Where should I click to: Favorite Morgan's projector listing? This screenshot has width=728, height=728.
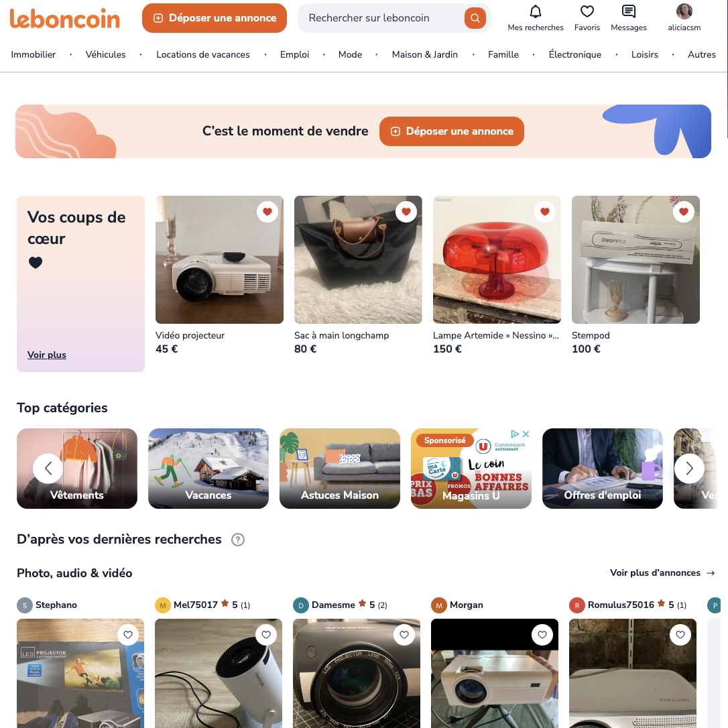(542, 635)
